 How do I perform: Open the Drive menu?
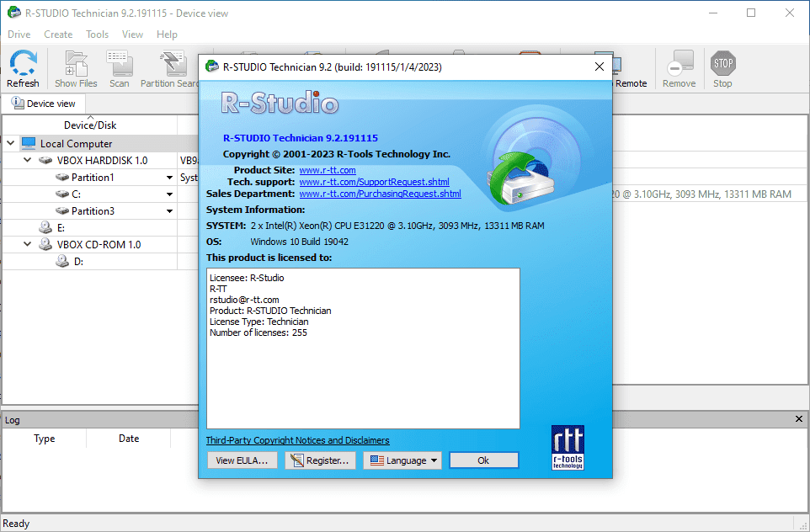(x=19, y=35)
